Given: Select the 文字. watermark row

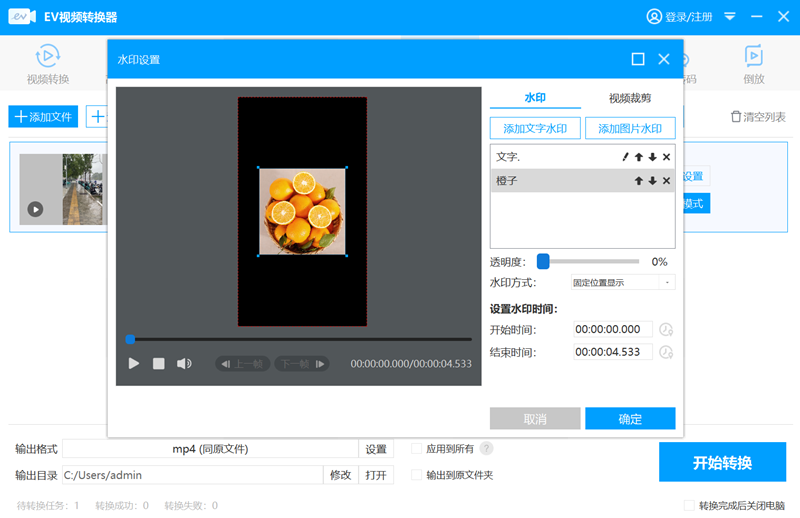Looking at the screenshot, I should [582, 157].
